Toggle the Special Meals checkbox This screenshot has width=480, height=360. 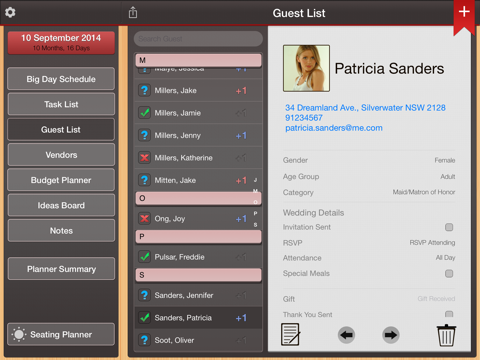(449, 274)
